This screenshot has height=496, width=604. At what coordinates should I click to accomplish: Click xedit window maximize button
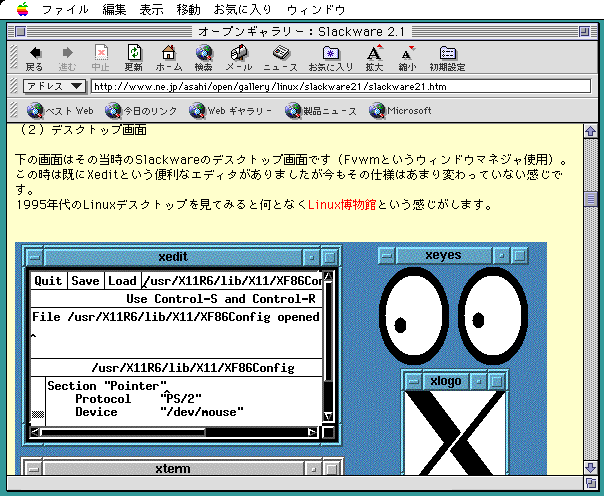click(329, 257)
